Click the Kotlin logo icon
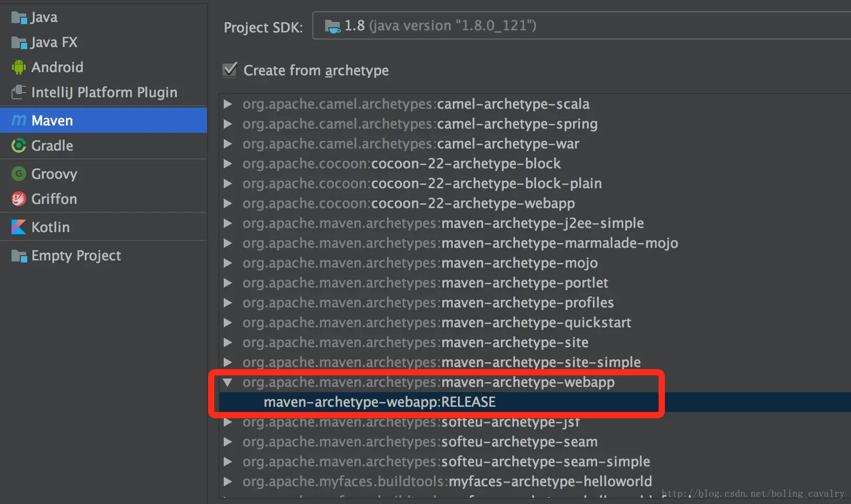This screenshot has height=504, width=851. point(19,227)
